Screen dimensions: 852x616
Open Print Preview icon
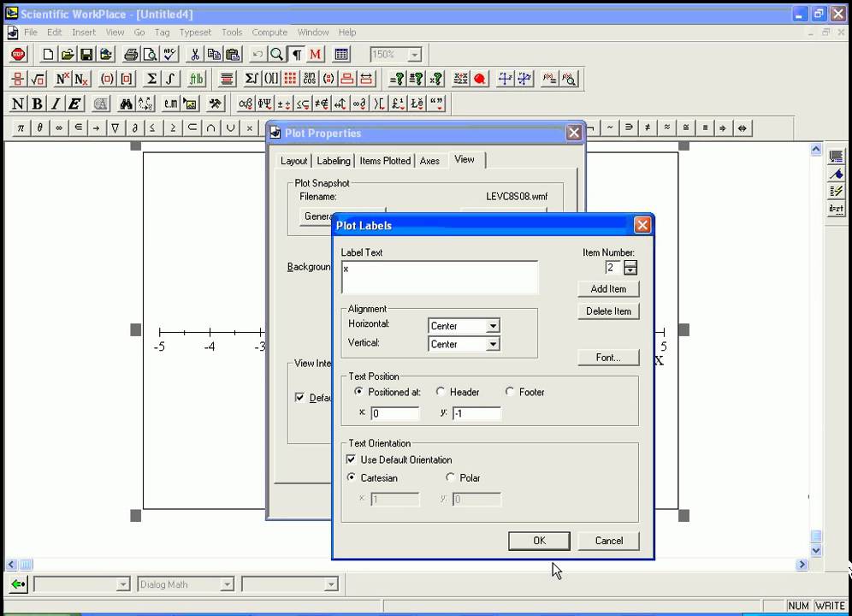tap(150, 55)
